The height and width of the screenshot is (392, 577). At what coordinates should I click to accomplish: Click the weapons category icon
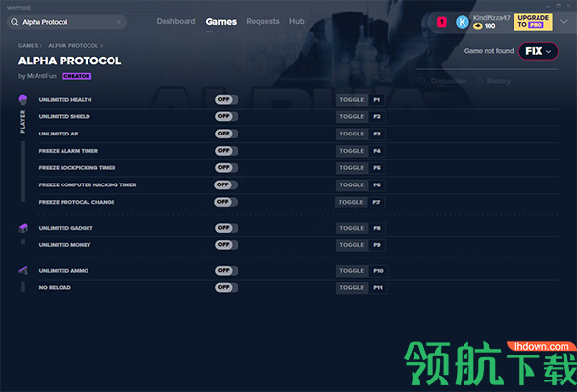pos(23,271)
